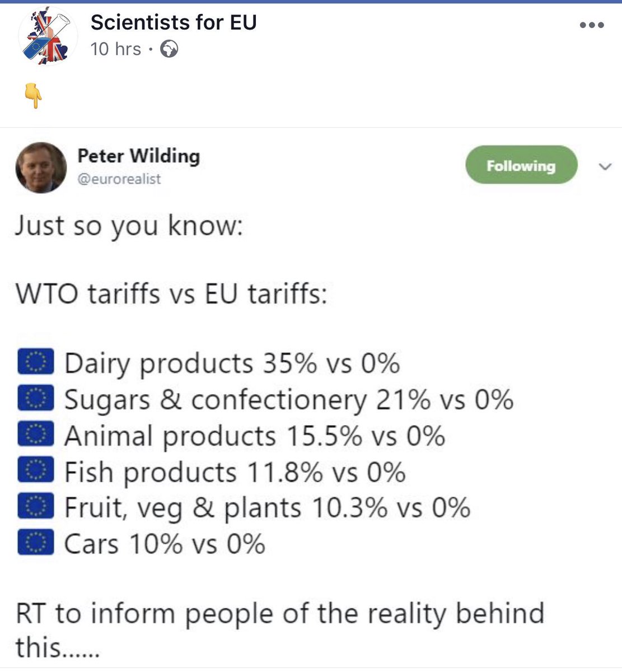Click the pointing-down hand emoji
This screenshot has height=672, width=622.
click(34, 96)
